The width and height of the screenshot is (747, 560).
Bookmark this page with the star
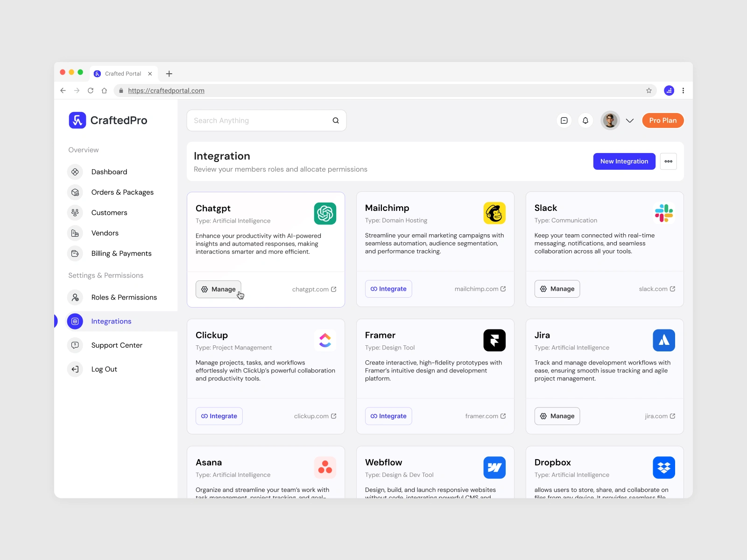point(649,91)
